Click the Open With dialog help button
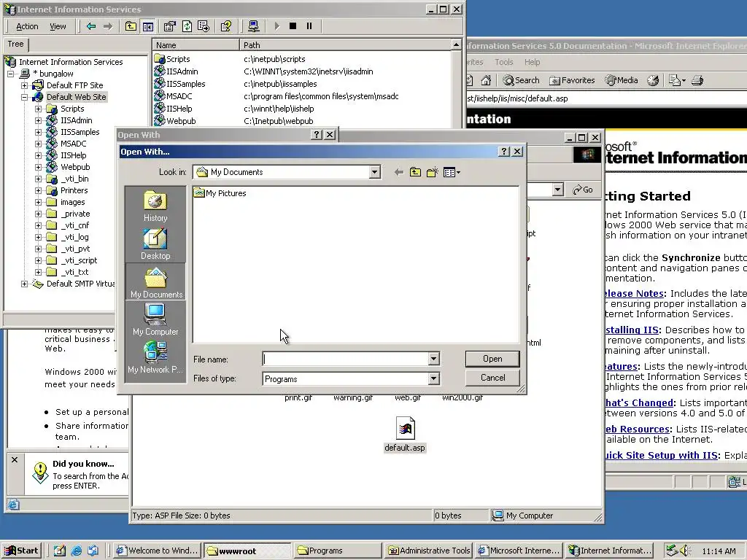747x560 pixels. coord(503,152)
